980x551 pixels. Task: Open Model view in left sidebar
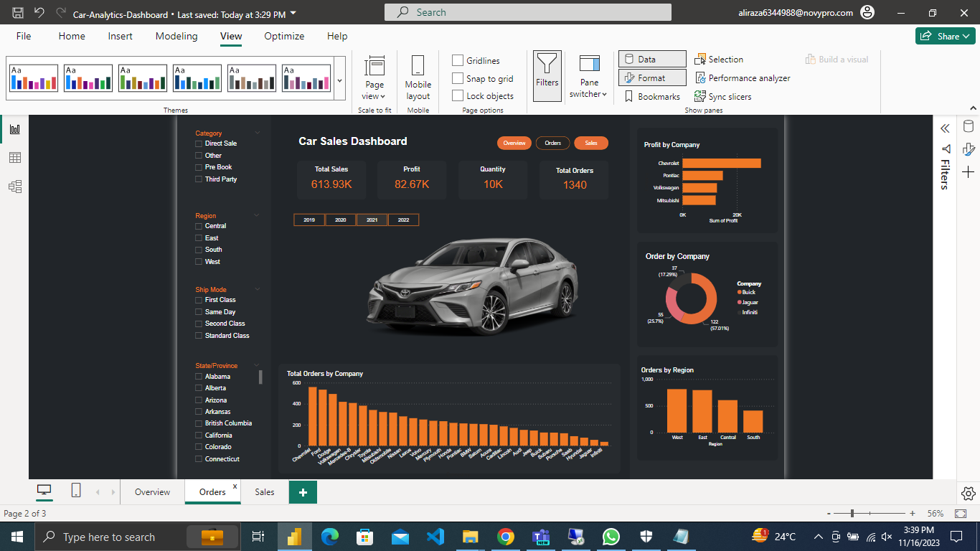14,187
